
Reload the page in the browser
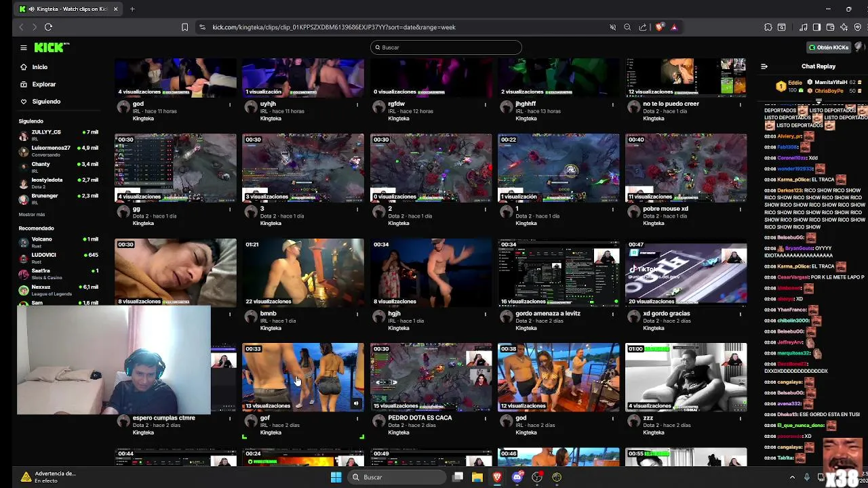click(x=48, y=27)
